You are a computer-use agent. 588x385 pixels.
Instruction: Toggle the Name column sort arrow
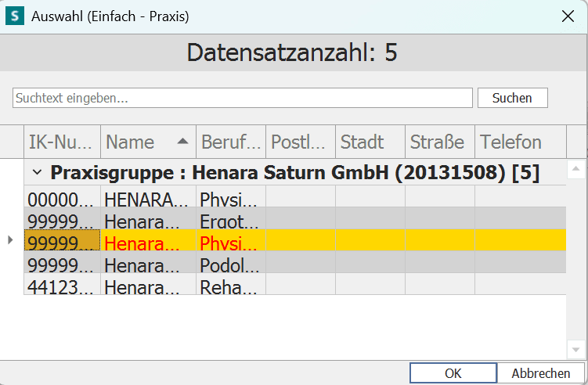[182, 142]
